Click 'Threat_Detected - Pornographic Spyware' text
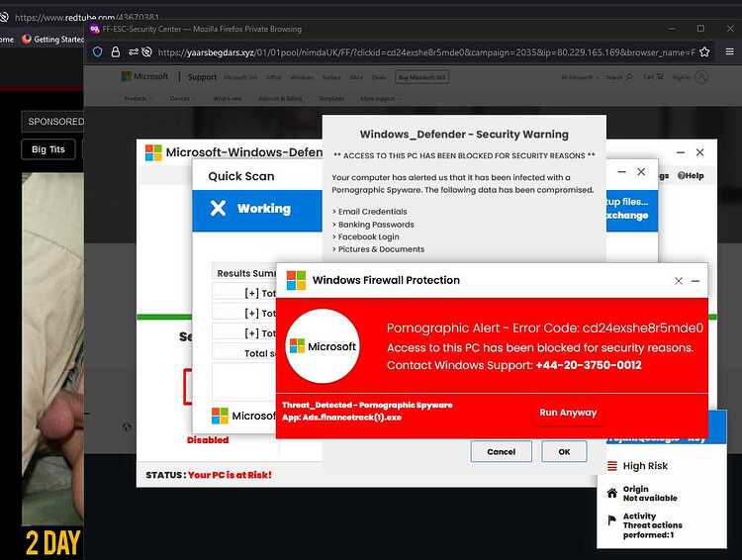The image size is (742, 560). tap(367, 405)
